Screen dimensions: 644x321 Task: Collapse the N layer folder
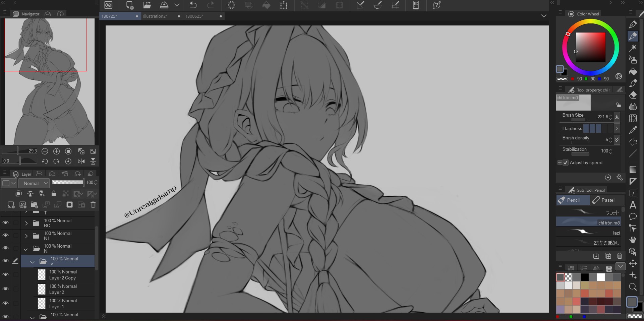pos(26,249)
